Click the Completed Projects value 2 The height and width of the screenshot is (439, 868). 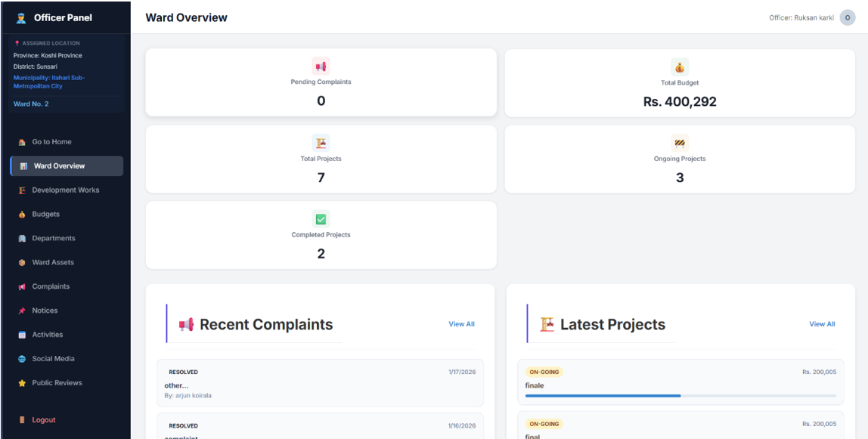pos(321,255)
